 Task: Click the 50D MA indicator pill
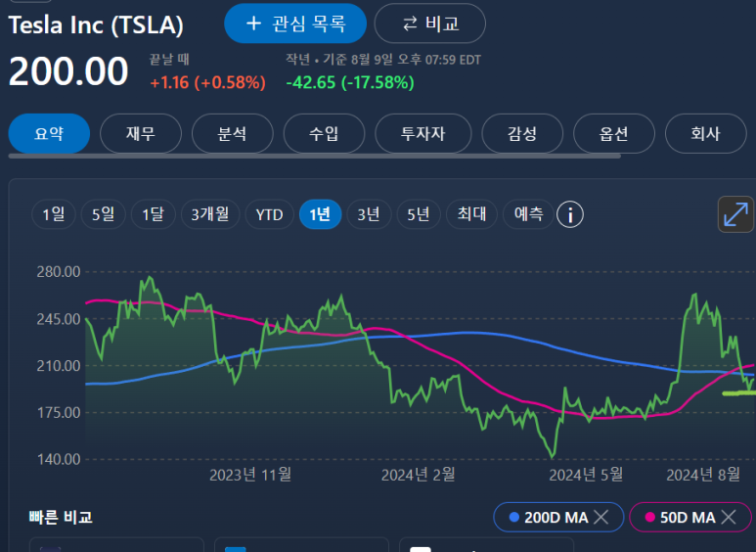(x=690, y=518)
